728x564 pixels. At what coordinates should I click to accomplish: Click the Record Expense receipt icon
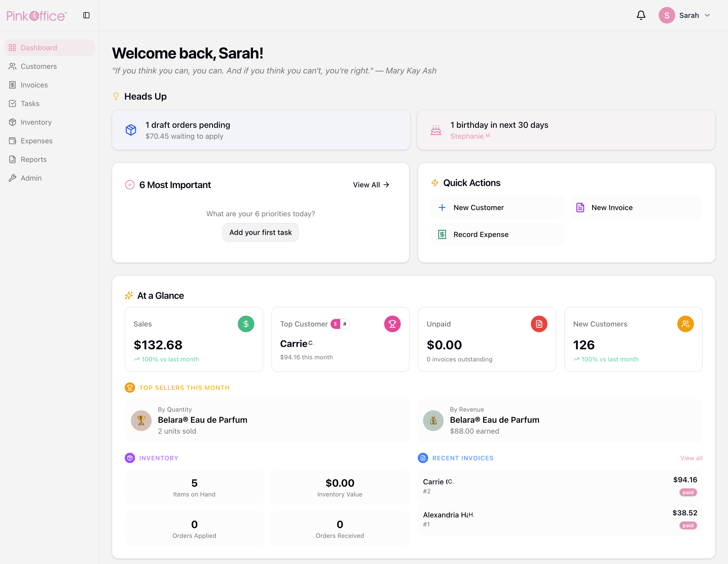pos(442,234)
